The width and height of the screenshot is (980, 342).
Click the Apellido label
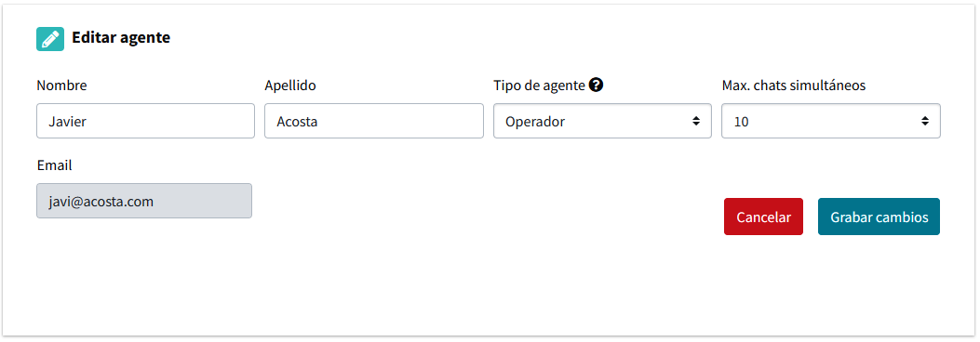pos(290,85)
